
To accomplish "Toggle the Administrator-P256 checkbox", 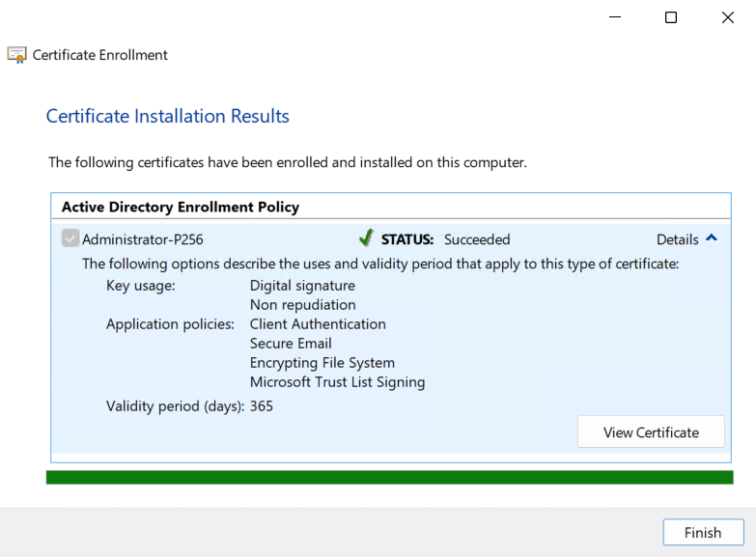I will point(70,238).
